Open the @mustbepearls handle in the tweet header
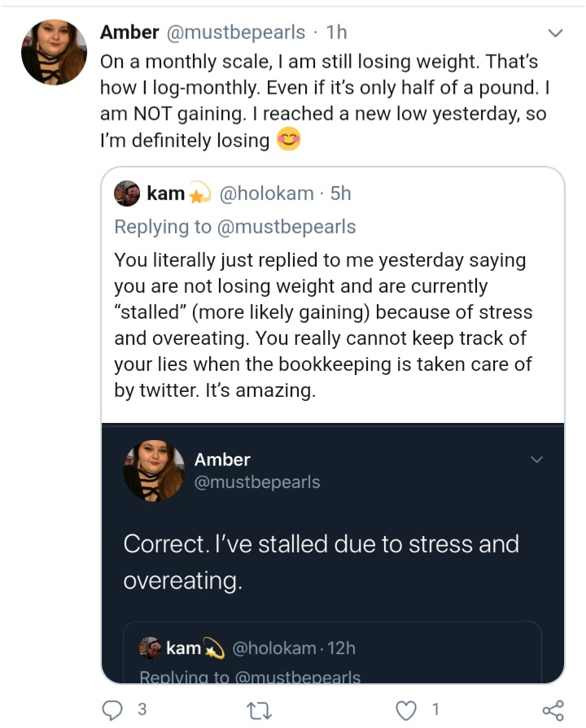 coord(235,32)
